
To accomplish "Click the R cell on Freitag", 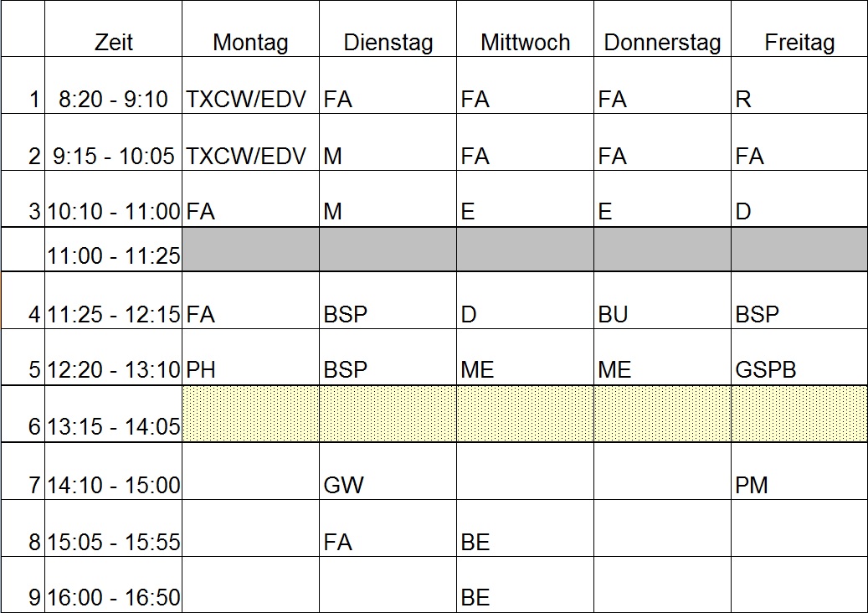I will [x=799, y=85].
